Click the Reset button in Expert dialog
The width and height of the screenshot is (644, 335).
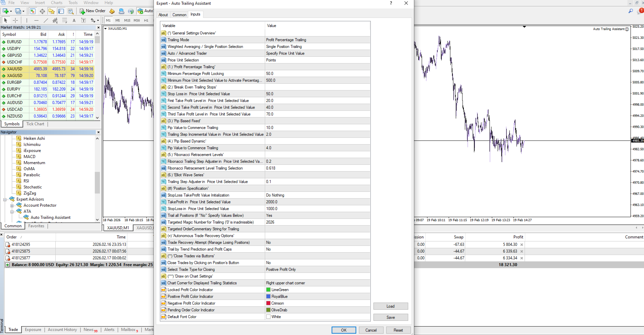click(398, 330)
